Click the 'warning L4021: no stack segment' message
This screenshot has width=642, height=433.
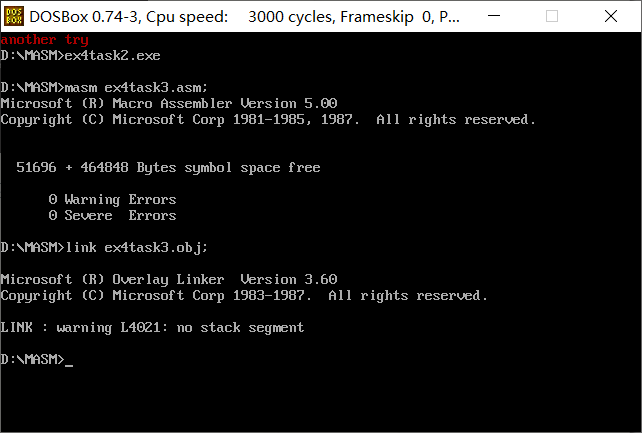180,327
